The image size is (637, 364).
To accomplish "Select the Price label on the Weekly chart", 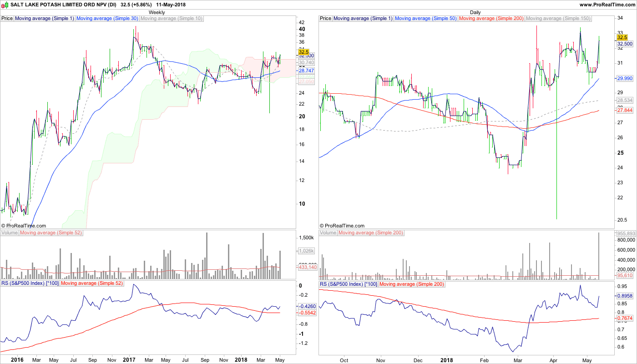I will click(x=7, y=19).
